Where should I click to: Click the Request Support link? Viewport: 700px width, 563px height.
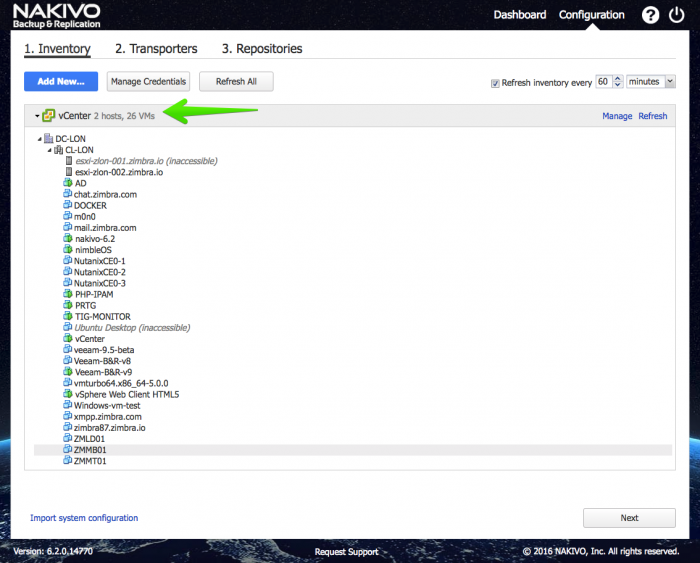click(346, 552)
